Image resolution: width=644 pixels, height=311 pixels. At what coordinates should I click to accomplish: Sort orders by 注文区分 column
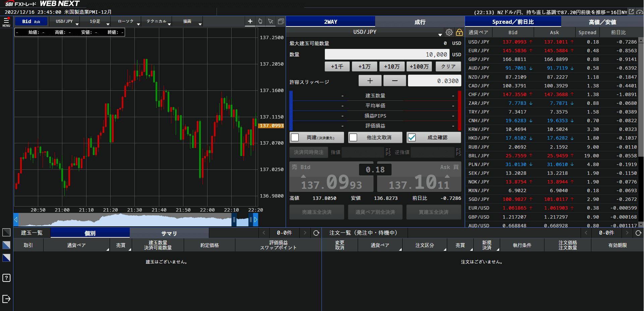pos(425,245)
